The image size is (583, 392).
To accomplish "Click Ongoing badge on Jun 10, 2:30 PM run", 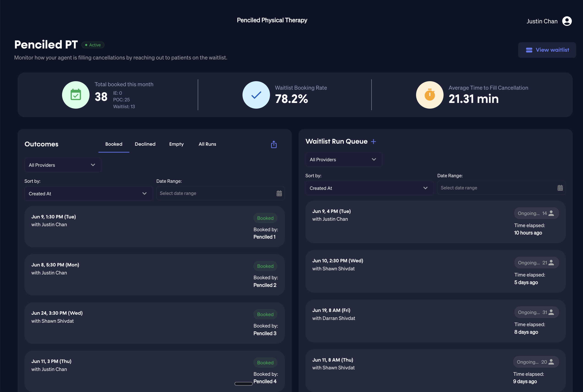I will (537, 263).
